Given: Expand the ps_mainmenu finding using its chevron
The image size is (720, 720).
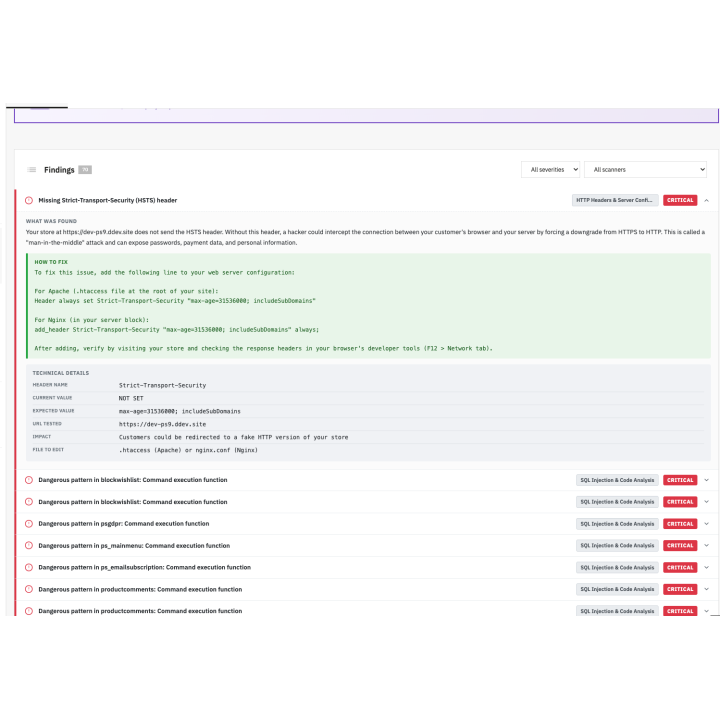Looking at the screenshot, I should point(706,545).
